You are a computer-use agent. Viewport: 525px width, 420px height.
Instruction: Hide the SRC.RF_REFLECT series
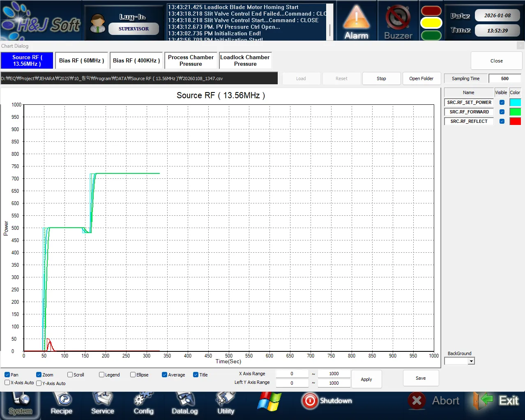point(502,121)
